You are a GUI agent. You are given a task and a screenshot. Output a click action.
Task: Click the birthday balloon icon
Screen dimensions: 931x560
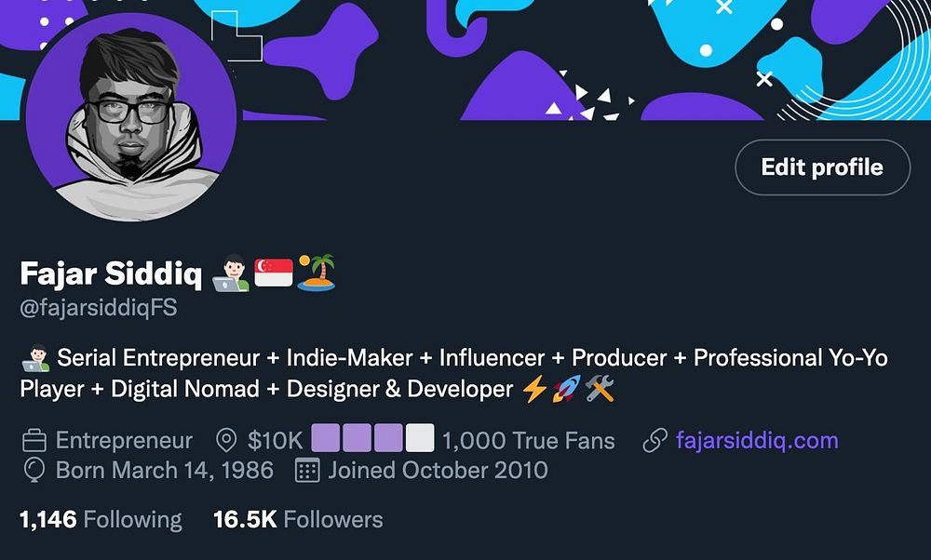tap(34, 470)
